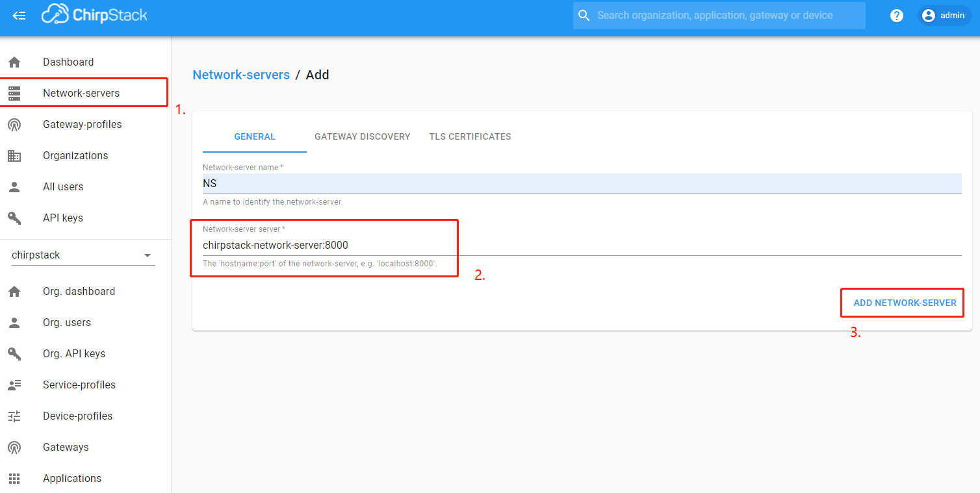Collapse sidebar with back-arrow menu icon
The image size is (980, 493).
point(19,16)
